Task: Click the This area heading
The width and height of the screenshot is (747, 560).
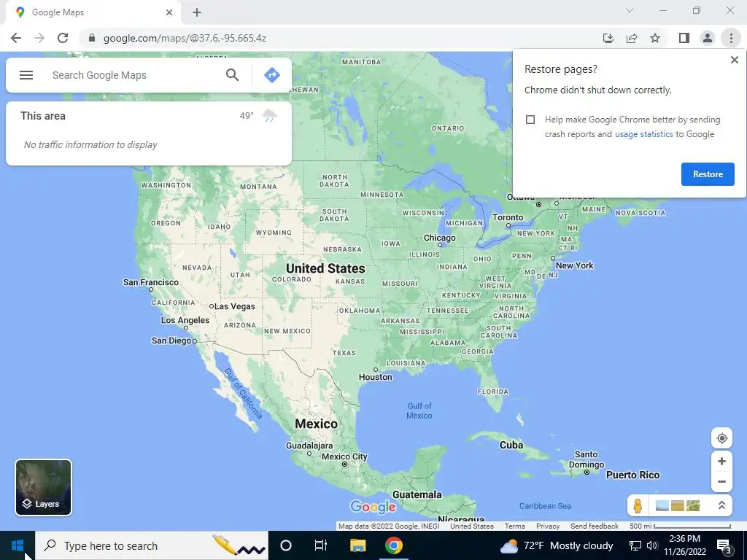Action: pos(43,116)
